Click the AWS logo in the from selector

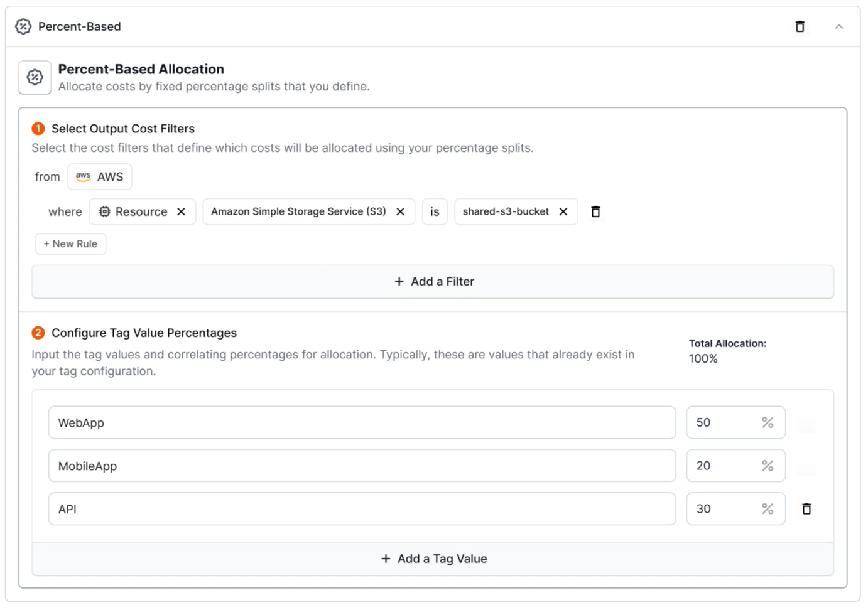(x=82, y=176)
